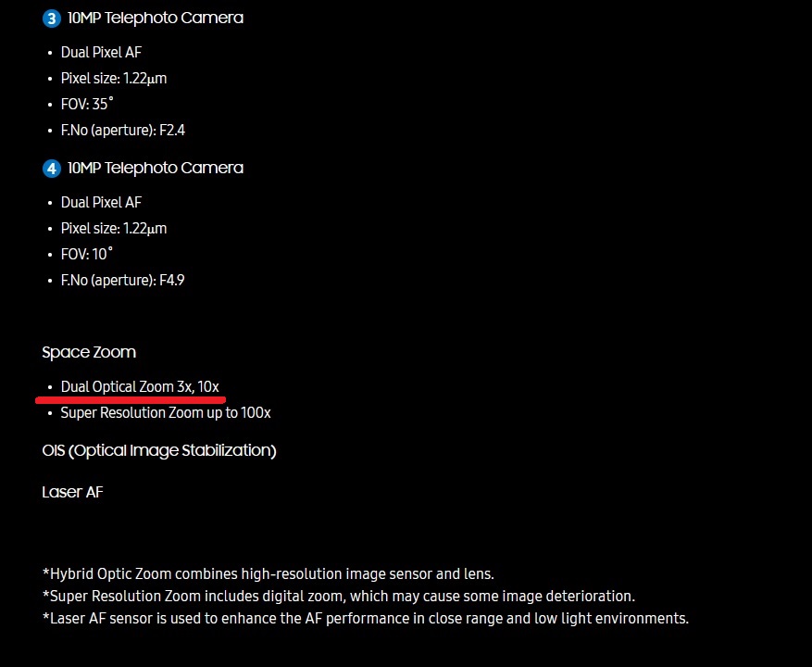Click the Laser AF sensor footnote
The width and height of the screenshot is (812, 667).
[x=366, y=618]
